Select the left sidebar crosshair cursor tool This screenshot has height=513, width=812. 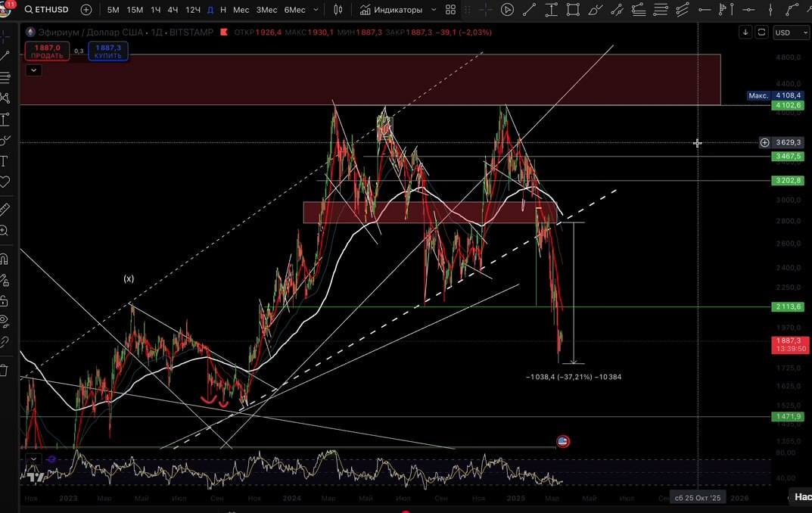coord(5,36)
